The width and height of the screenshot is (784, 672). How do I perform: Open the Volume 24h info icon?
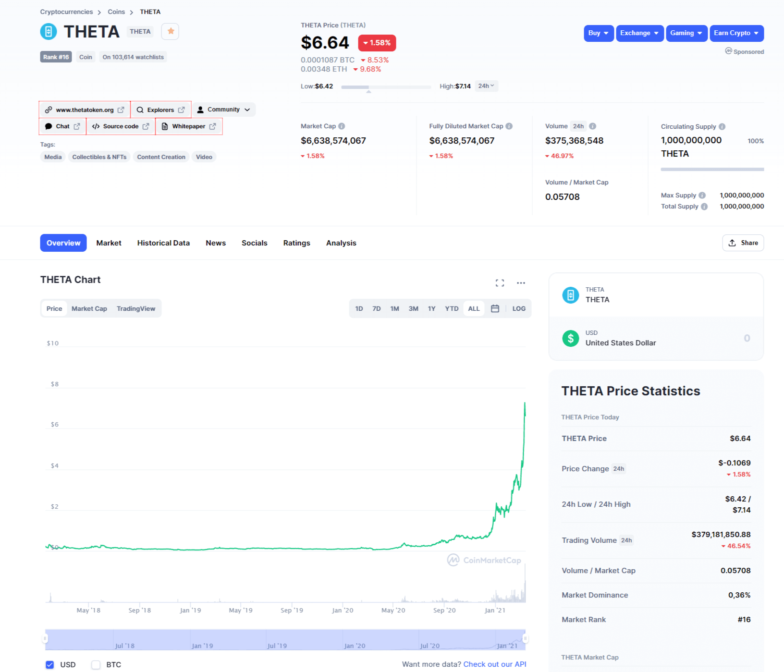[x=593, y=126]
